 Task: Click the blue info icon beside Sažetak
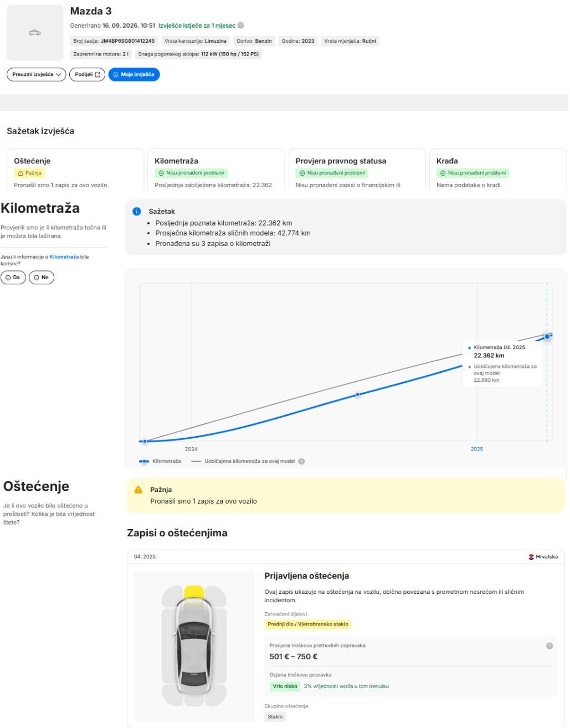click(x=137, y=212)
